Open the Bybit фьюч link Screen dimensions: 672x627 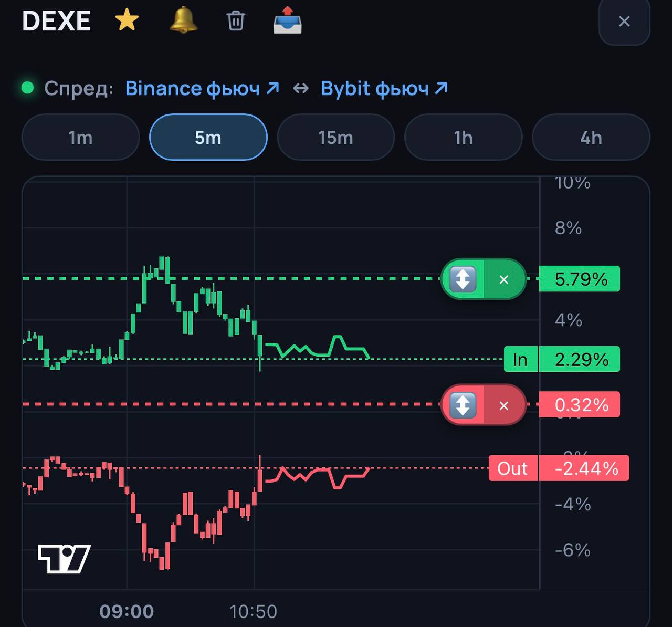pos(384,89)
